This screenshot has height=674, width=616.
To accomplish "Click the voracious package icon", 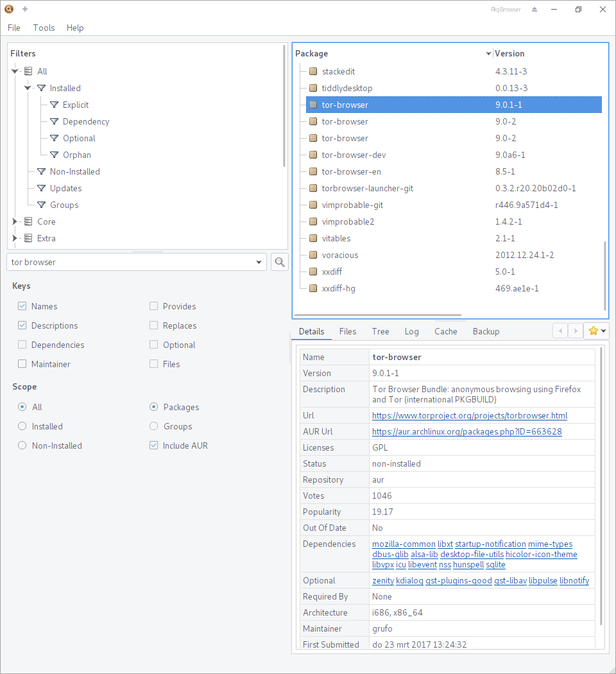I will [313, 255].
